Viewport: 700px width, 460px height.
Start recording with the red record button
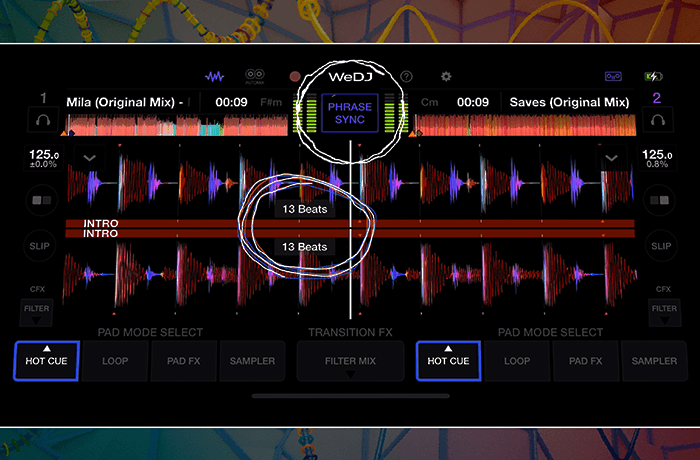[x=295, y=77]
